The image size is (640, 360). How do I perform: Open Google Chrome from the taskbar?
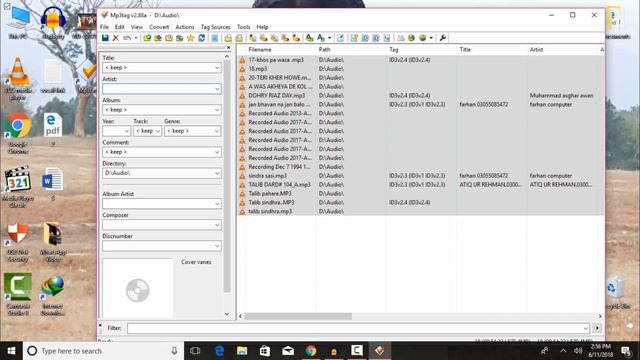[x=311, y=351]
